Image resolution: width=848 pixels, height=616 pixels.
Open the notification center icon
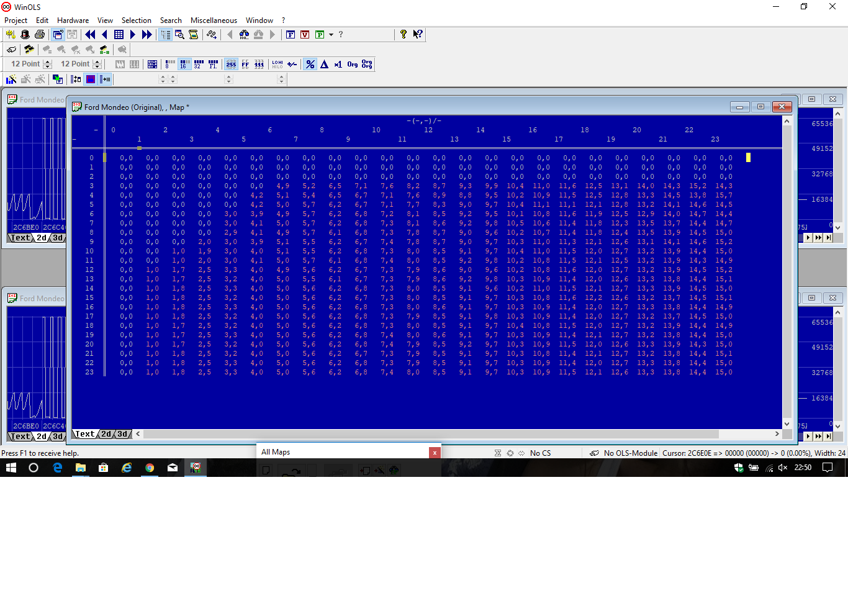click(x=828, y=468)
